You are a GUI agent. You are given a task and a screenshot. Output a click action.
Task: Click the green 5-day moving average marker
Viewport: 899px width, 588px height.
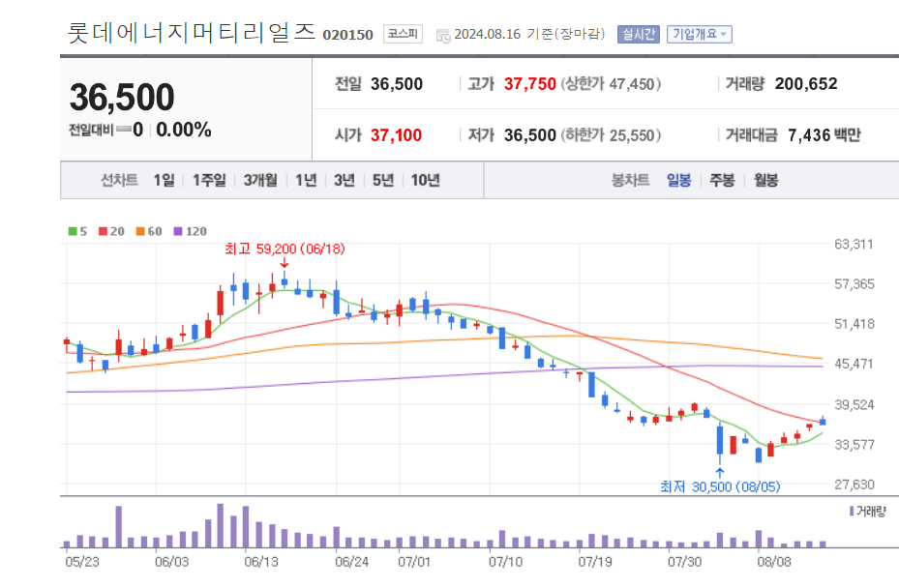(73, 230)
